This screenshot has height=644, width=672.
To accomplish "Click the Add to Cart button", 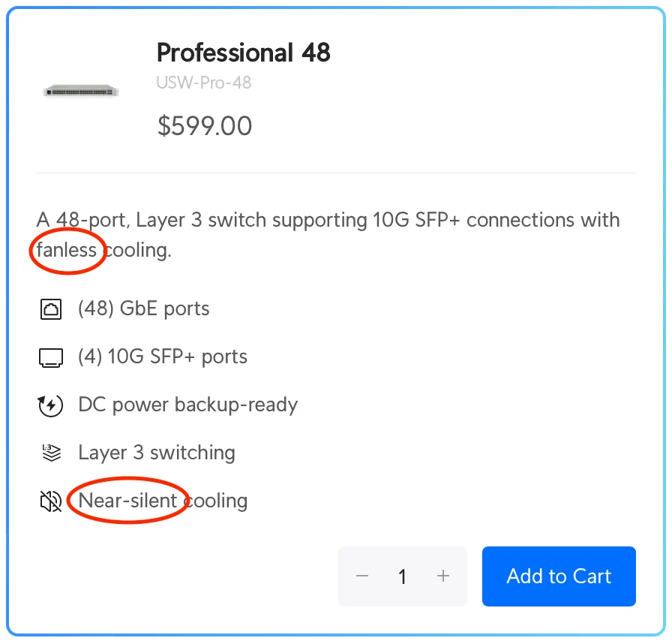I will tap(559, 576).
